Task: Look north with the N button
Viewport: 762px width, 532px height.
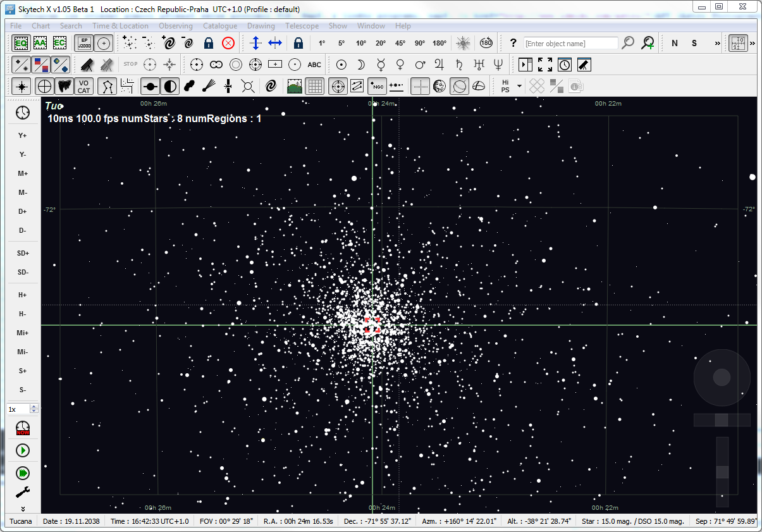Action: [675, 43]
